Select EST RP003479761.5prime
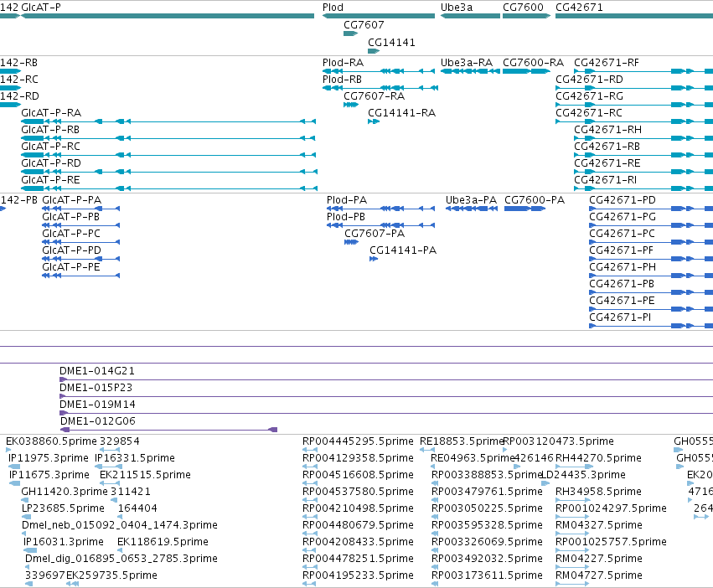Screen dimensions: 713x588 tap(487, 492)
